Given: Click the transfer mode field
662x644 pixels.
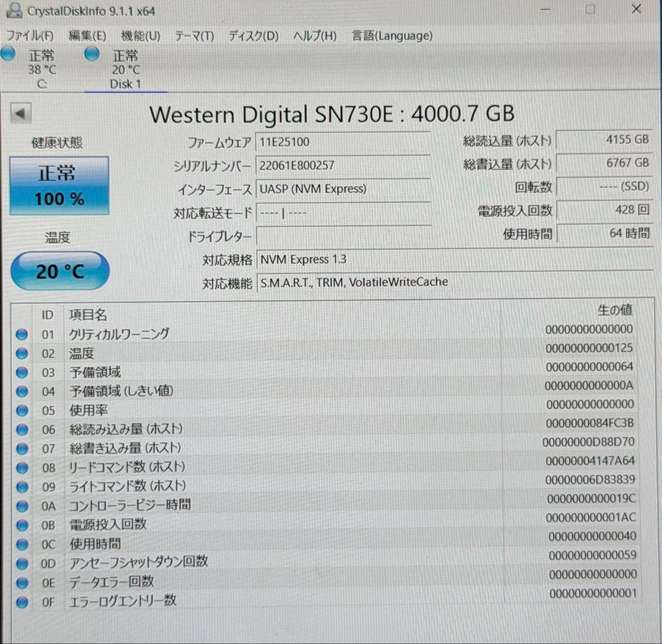Looking at the screenshot, I should click(343, 213).
